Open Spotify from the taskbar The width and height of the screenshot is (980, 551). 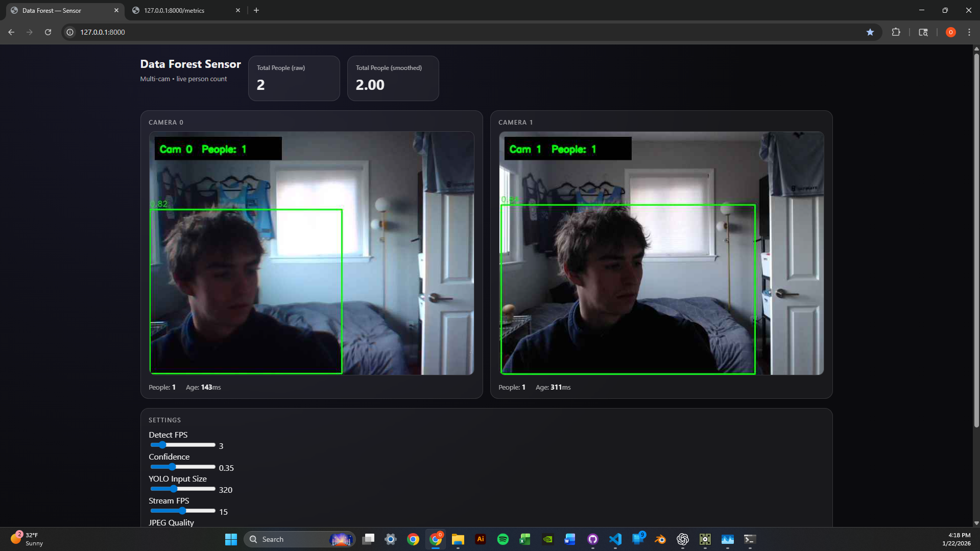tap(503, 539)
